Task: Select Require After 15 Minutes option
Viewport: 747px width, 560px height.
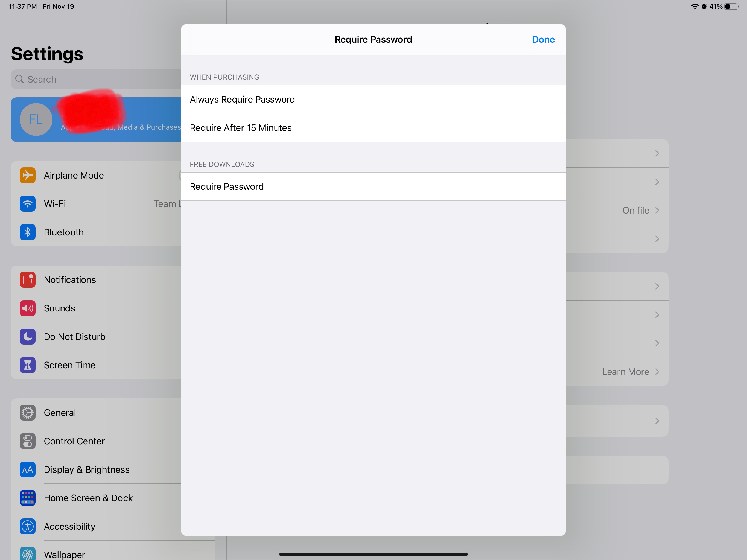Action: tap(373, 128)
